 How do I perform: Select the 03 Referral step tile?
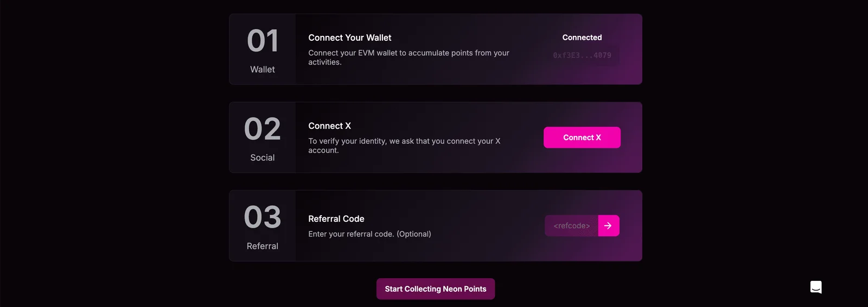263,225
